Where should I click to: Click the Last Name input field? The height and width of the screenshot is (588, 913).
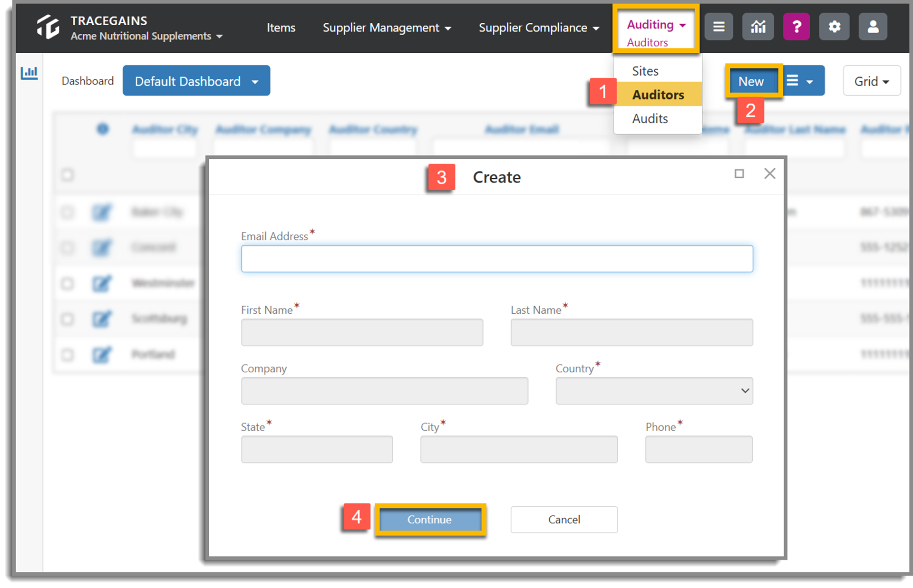pyautogui.click(x=631, y=332)
